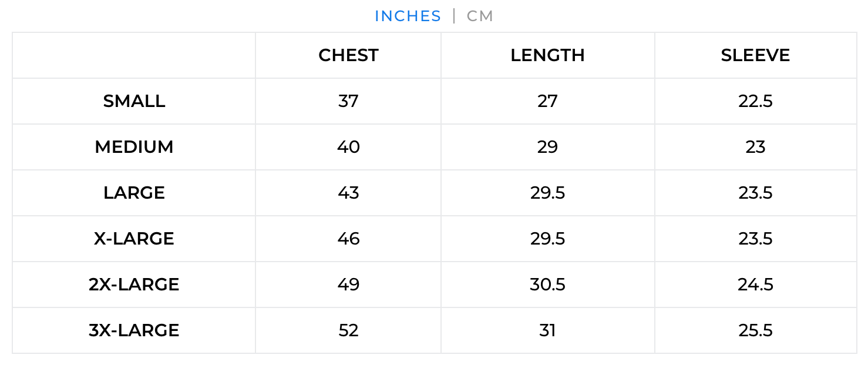Click the Small sleeve value 22.5
868x368 pixels.
755,101
